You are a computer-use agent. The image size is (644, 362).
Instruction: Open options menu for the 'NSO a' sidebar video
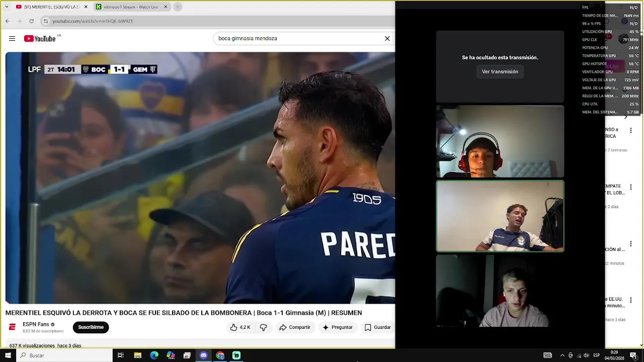click(x=631, y=130)
